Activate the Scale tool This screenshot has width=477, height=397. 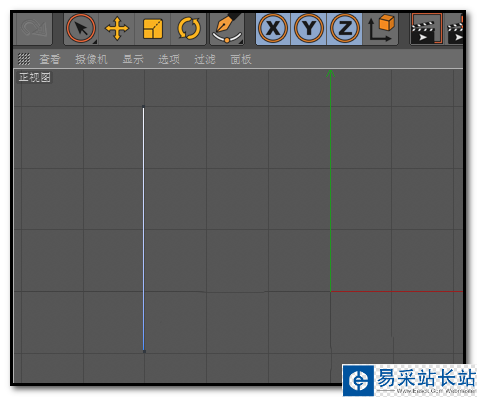click(x=153, y=29)
